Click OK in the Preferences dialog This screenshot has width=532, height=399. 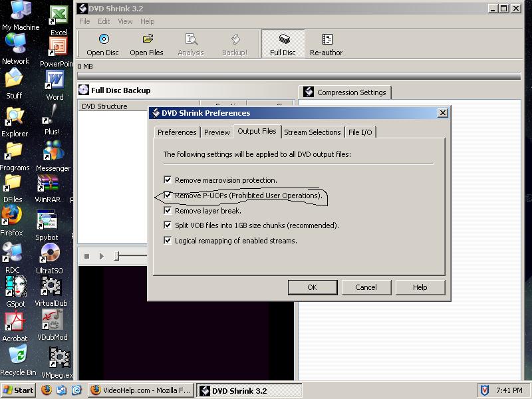coord(312,287)
